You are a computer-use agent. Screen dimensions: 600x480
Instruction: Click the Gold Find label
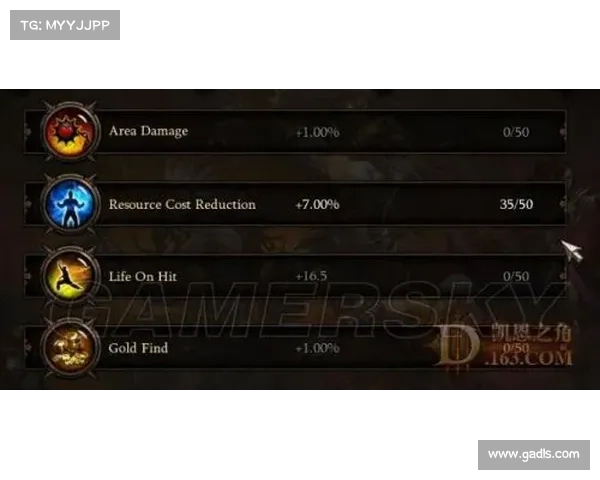[x=138, y=348]
